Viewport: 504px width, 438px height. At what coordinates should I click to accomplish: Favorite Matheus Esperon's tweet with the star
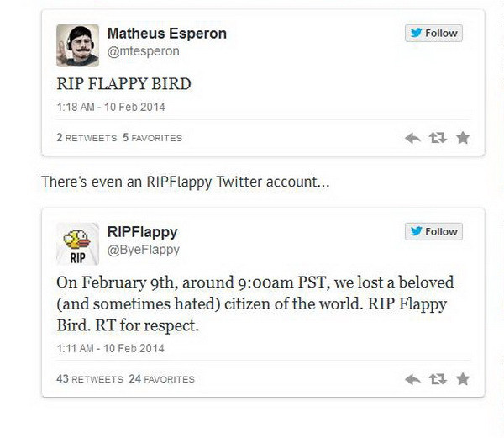(463, 138)
